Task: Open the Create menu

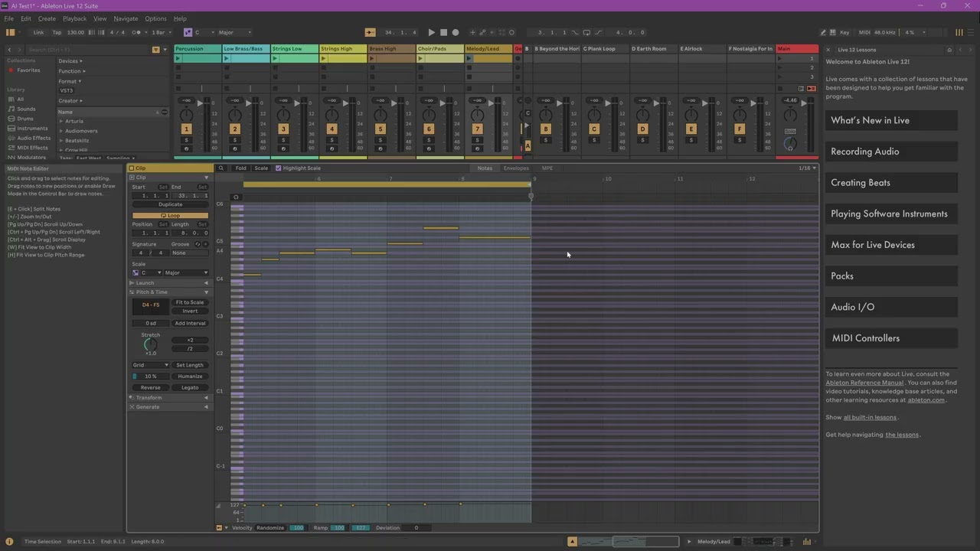Action: 47,18
